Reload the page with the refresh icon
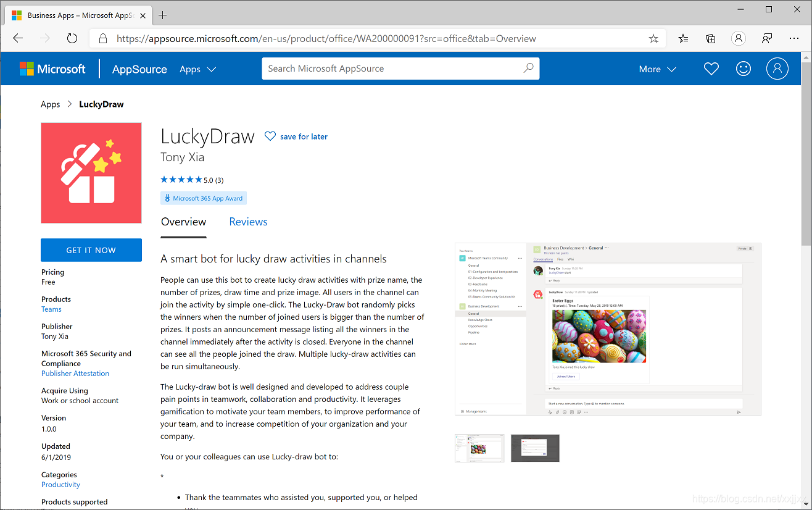 72,38
